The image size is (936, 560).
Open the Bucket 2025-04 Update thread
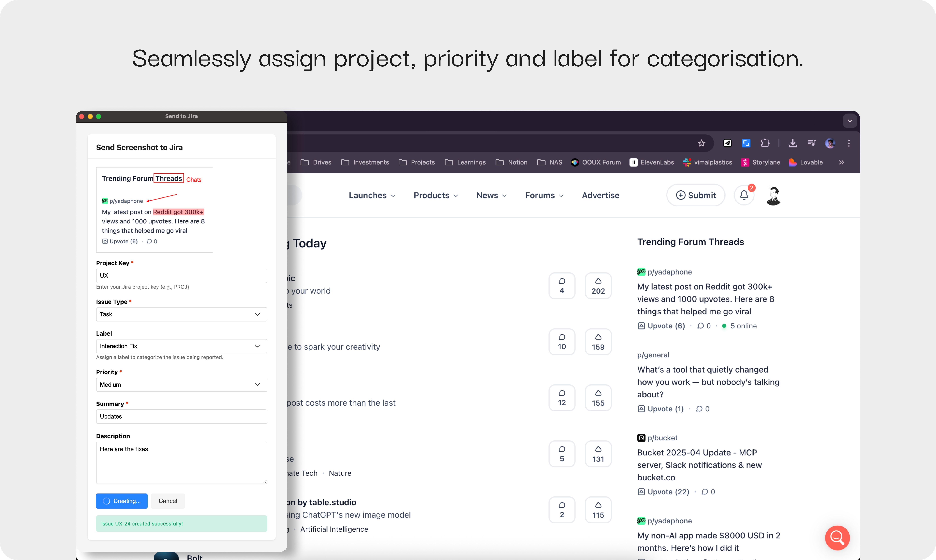tap(699, 465)
